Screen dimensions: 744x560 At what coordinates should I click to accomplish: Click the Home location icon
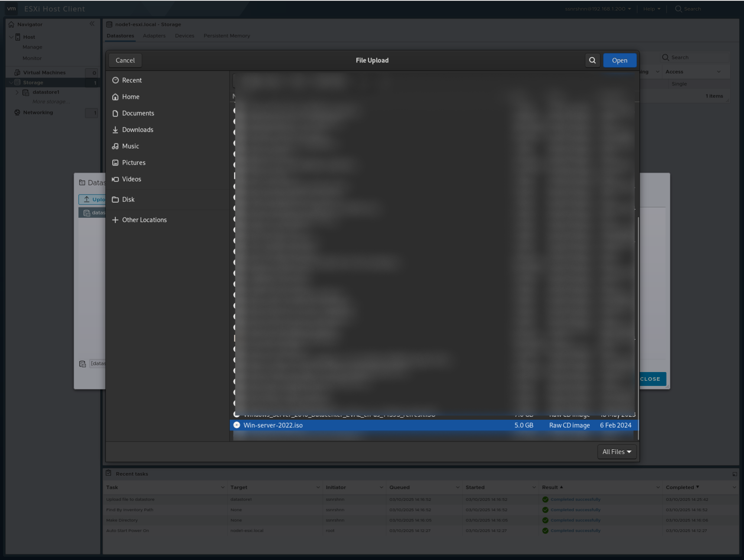115,97
